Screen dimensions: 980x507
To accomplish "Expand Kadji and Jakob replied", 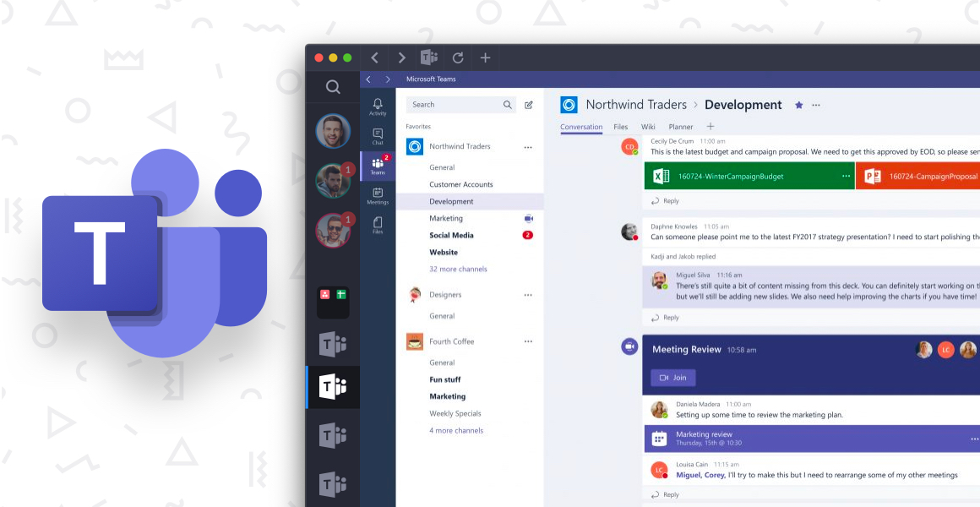I will [683, 256].
